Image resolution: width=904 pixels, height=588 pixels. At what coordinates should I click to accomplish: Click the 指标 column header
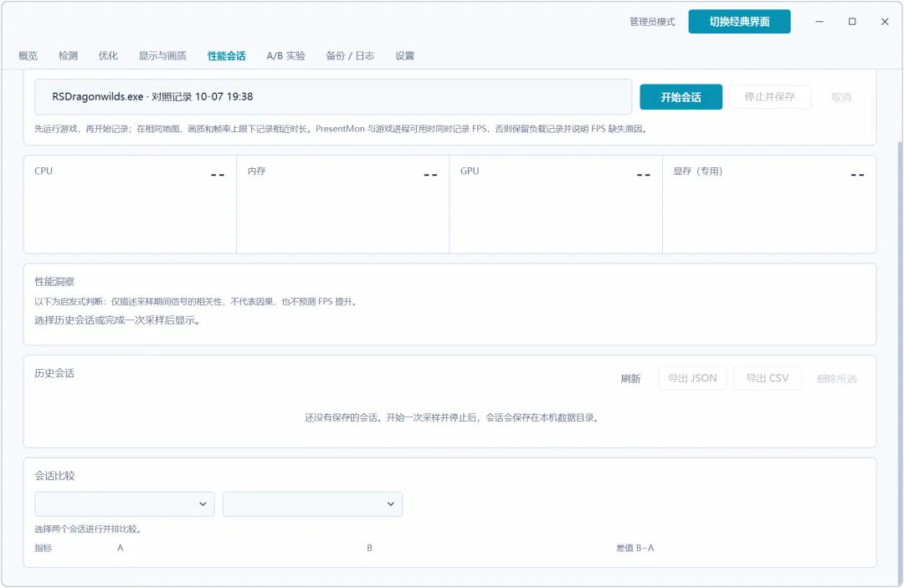pos(44,548)
